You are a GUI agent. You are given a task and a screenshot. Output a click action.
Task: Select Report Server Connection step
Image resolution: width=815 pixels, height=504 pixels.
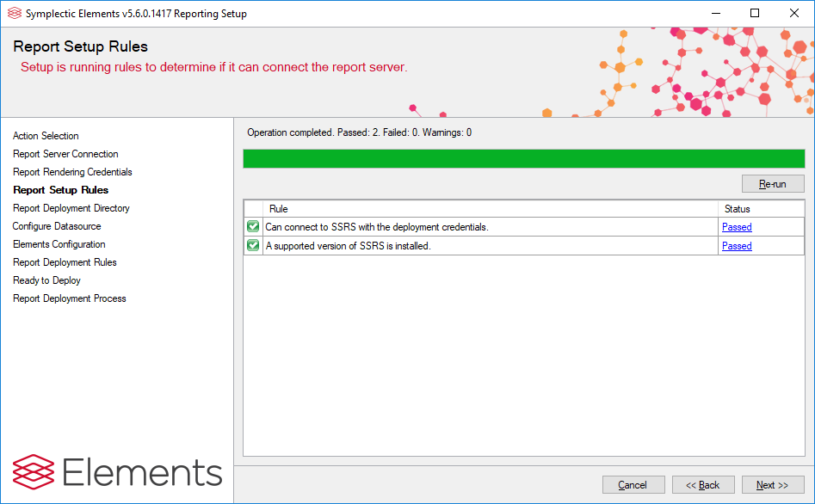click(65, 154)
